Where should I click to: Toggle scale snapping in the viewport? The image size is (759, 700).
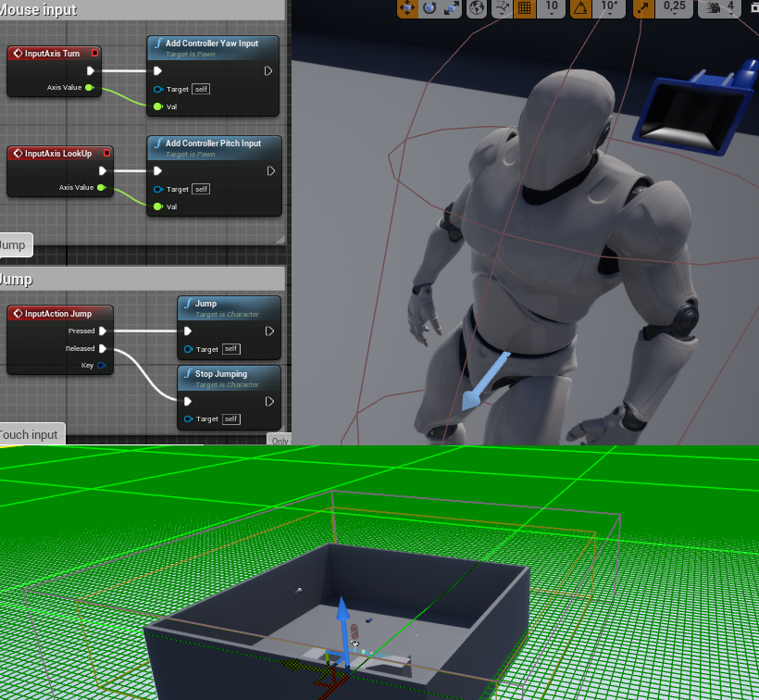643,7
